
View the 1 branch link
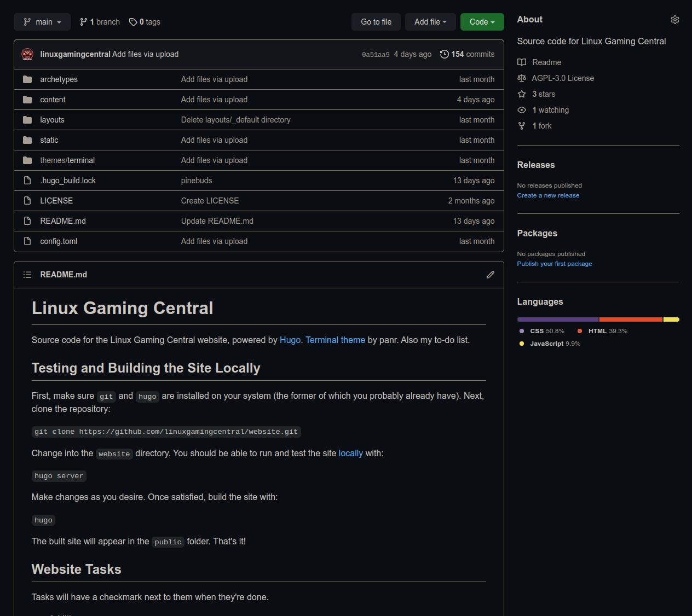tap(100, 22)
